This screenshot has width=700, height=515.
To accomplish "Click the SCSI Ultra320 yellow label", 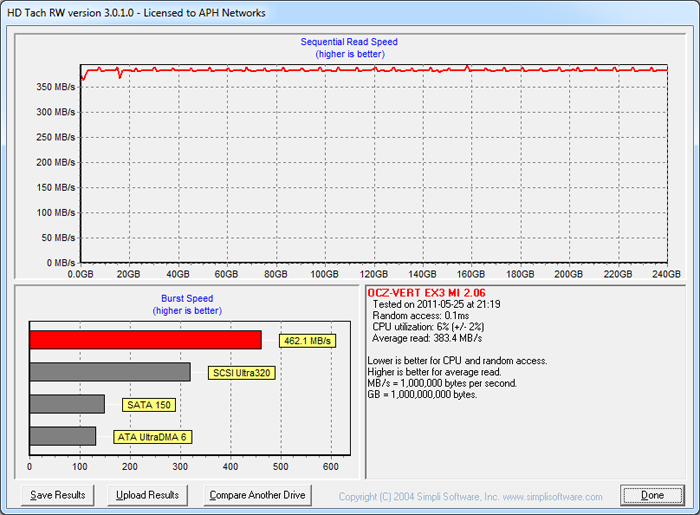I will [x=241, y=373].
